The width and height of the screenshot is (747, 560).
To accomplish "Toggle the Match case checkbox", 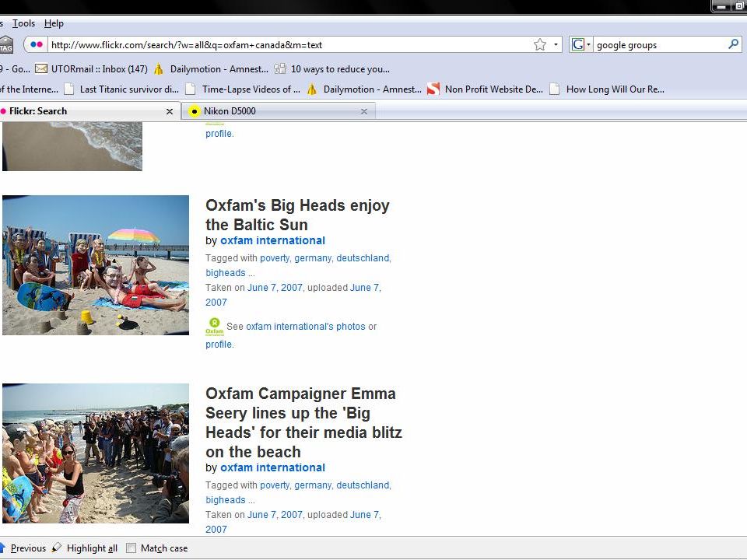I will (x=131, y=548).
